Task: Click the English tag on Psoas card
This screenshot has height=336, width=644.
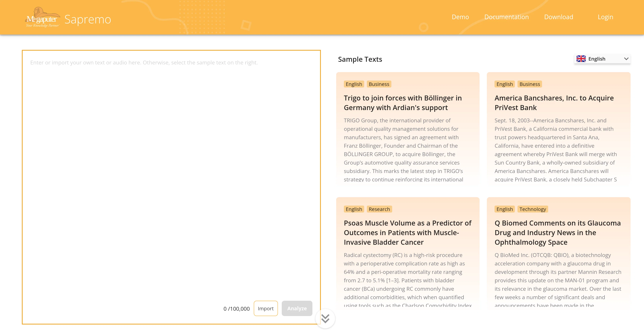Action: [354, 209]
